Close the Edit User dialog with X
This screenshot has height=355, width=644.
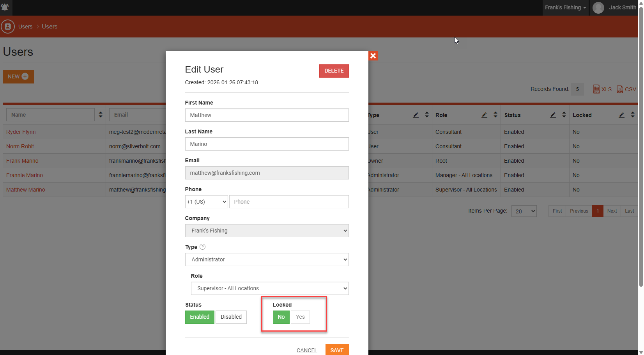[x=373, y=56]
